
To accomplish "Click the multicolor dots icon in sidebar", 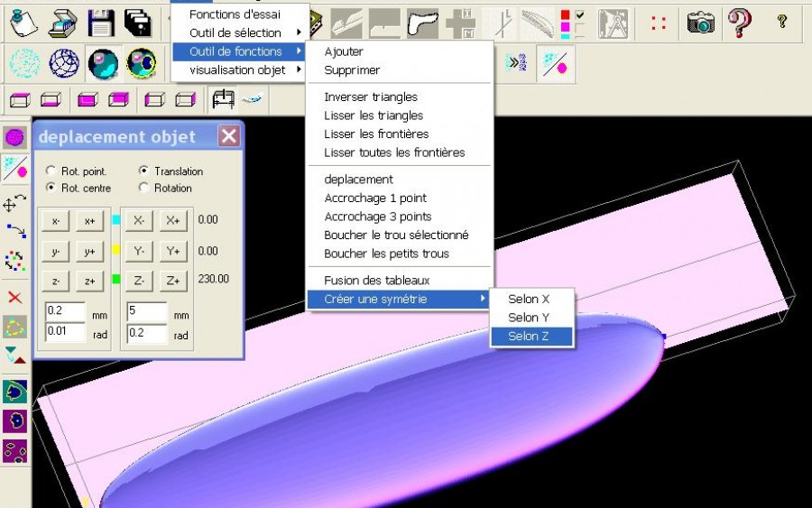I will [x=14, y=261].
